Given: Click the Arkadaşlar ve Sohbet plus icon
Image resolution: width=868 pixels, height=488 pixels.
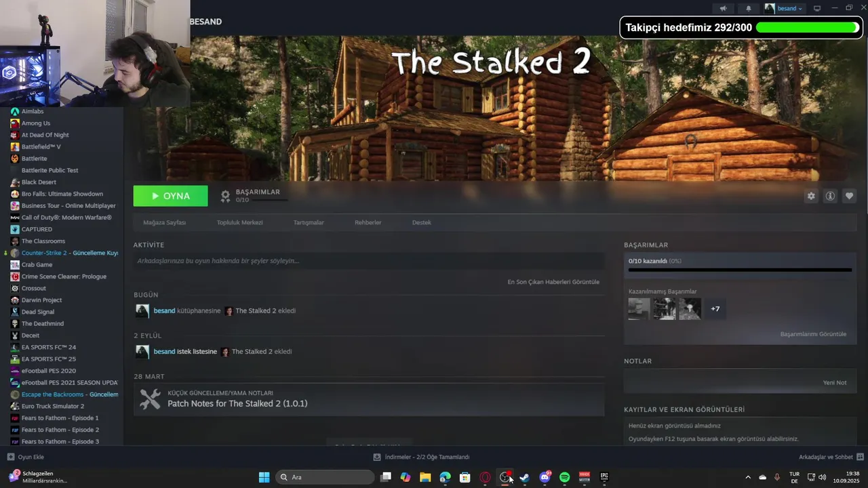Looking at the screenshot, I should 860,457.
